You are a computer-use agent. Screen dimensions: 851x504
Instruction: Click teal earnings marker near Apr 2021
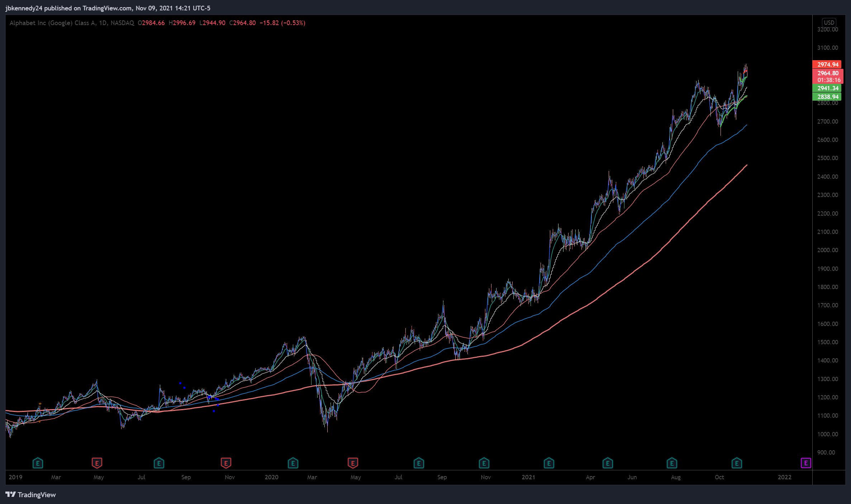pos(608,463)
